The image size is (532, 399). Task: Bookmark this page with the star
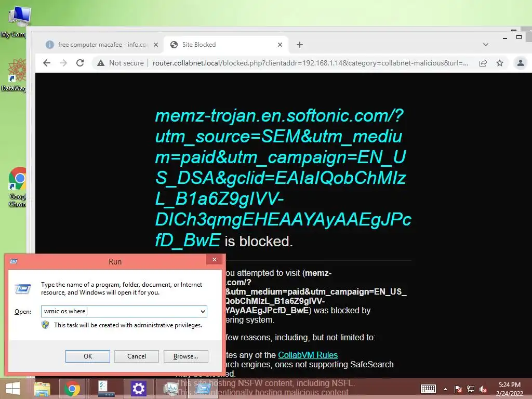[x=500, y=63]
